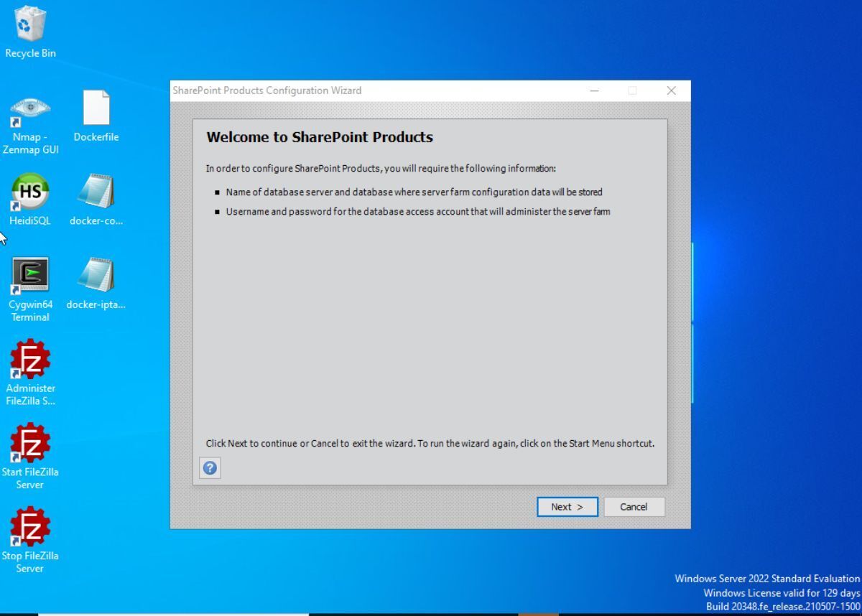Select the Nmap - Zenmap GUI shortcut
862x616 pixels.
[30, 126]
